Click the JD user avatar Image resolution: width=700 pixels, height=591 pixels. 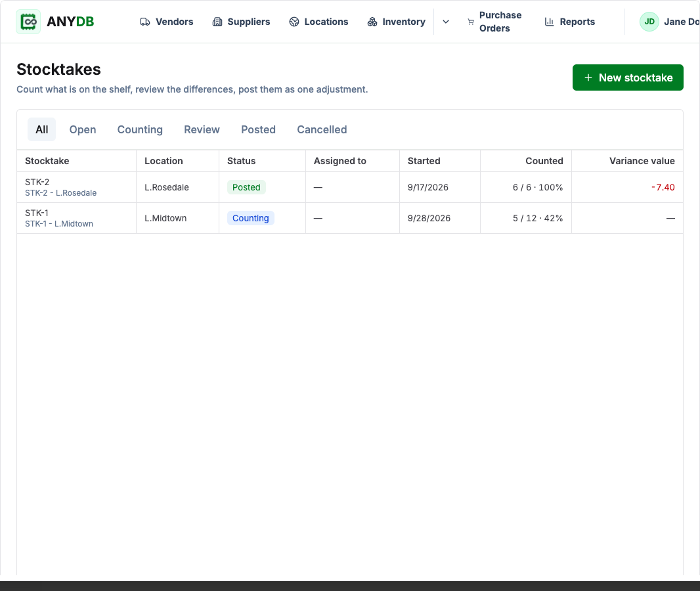point(649,22)
